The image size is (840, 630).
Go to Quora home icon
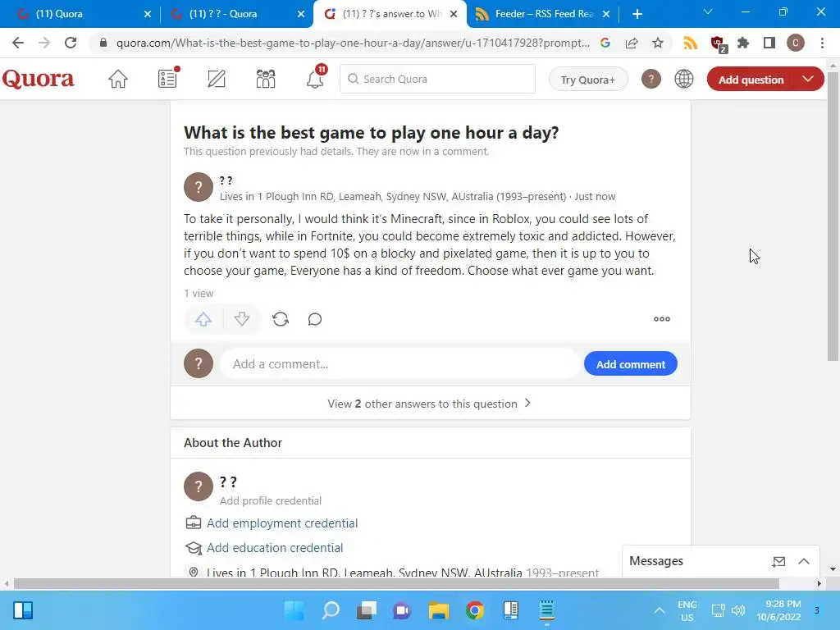(x=118, y=80)
